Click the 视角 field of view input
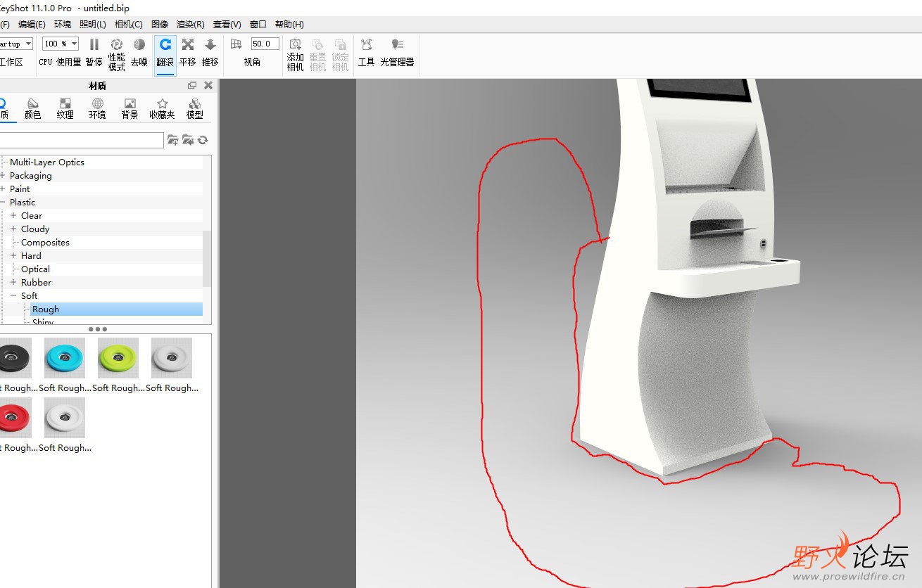Image resolution: width=922 pixels, height=588 pixels. coord(265,44)
